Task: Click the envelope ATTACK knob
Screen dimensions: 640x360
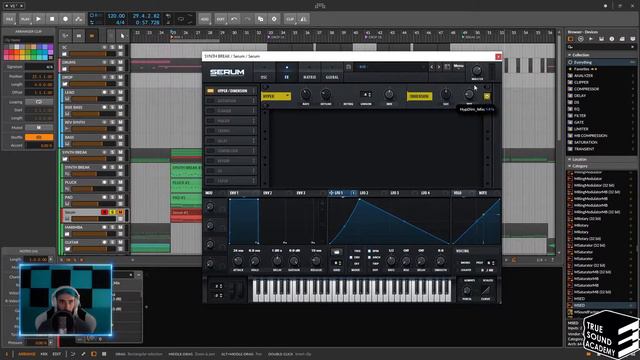Action: point(238,261)
